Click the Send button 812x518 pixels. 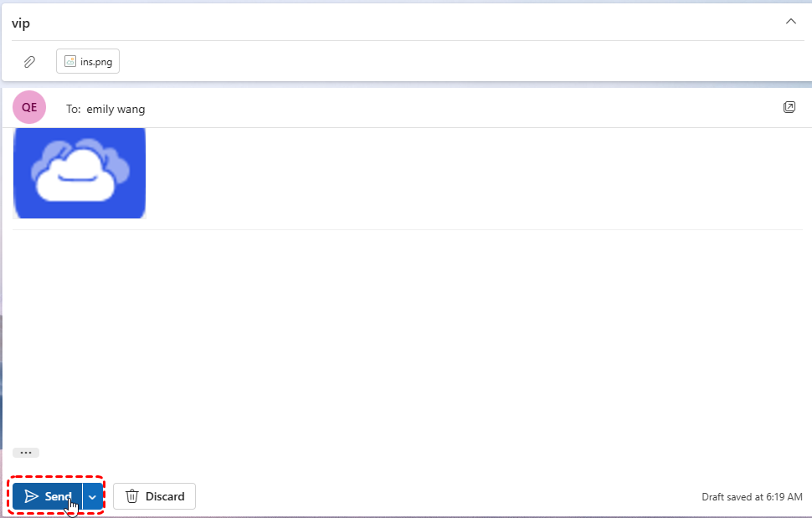tap(47, 496)
